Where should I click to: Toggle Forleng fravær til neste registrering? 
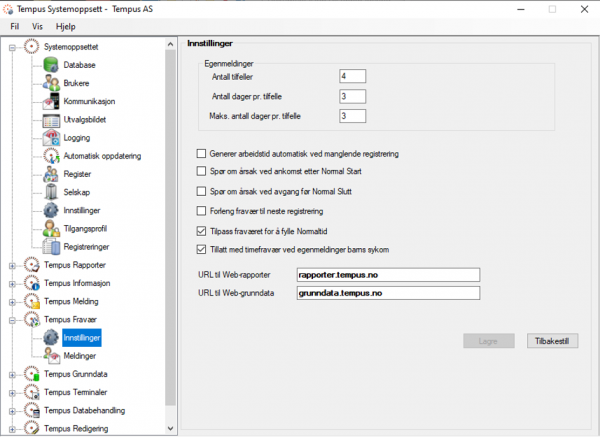[x=201, y=212]
